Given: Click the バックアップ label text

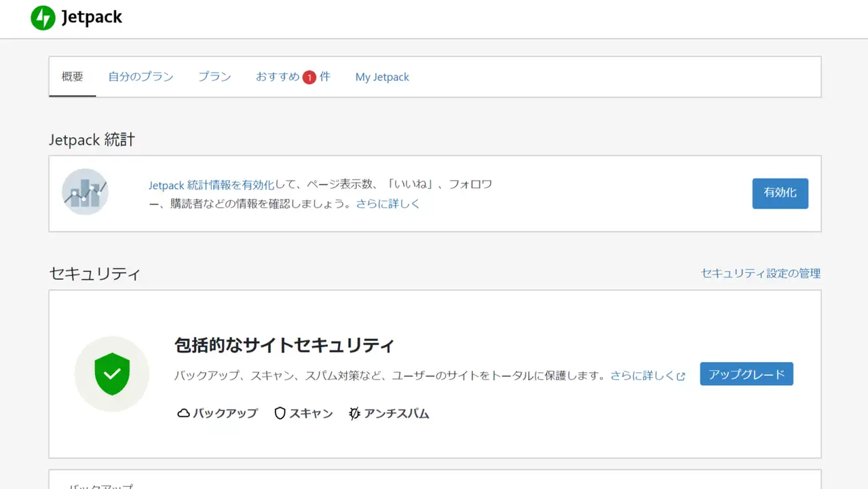Looking at the screenshot, I should [x=225, y=413].
